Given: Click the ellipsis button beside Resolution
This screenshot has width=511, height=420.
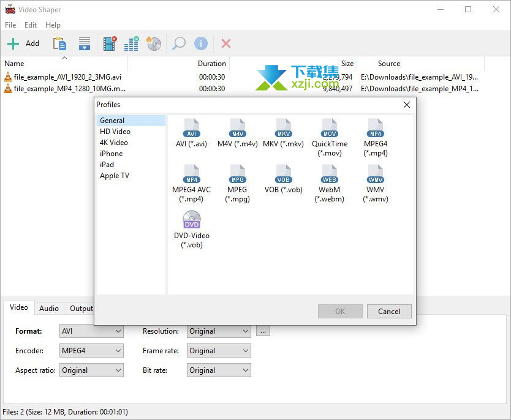Looking at the screenshot, I should (x=263, y=331).
